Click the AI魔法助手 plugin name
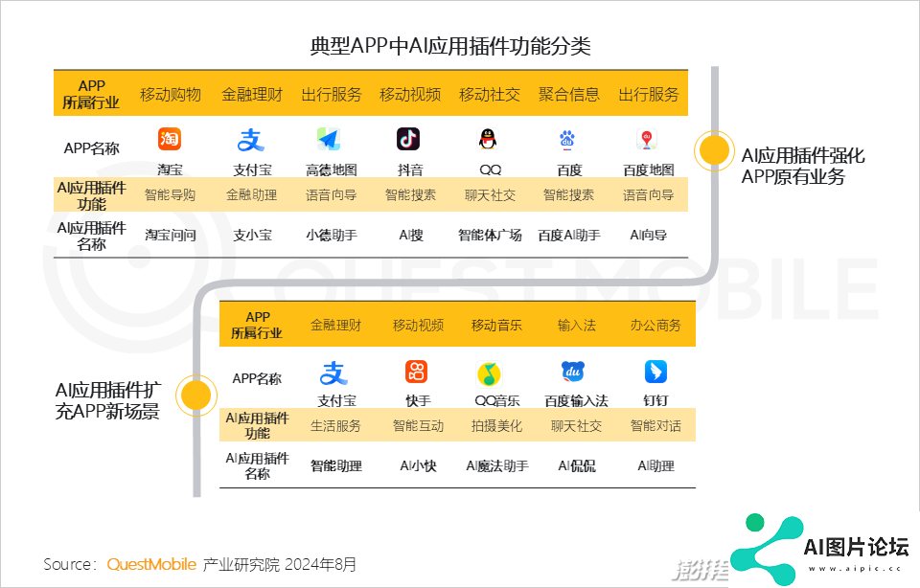This screenshot has width=920, height=588. click(497, 466)
